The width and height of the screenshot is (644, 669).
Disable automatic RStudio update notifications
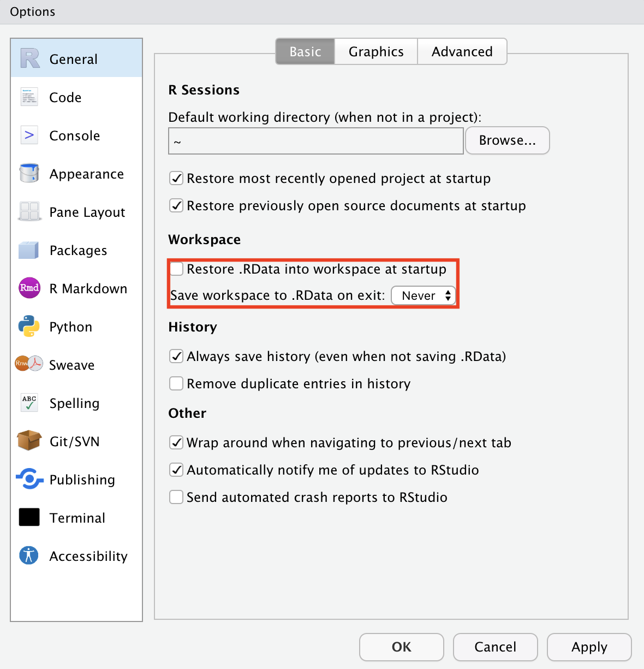click(x=176, y=470)
